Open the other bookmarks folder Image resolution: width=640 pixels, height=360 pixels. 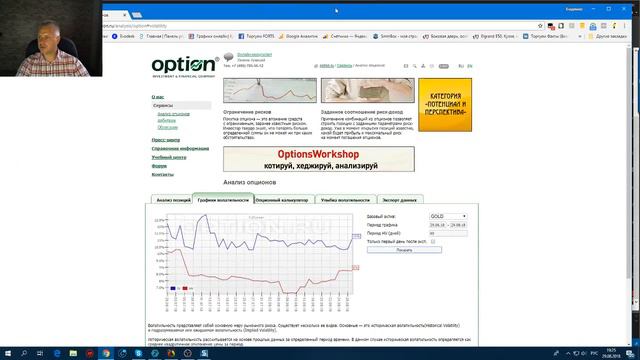click(x=607, y=36)
